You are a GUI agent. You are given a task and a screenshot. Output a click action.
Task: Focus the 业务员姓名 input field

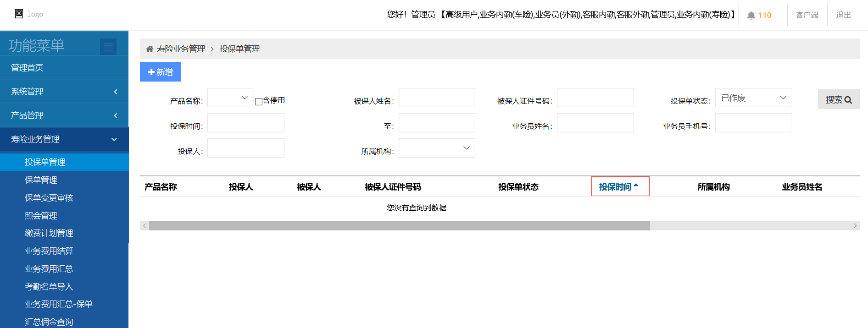click(595, 123)
